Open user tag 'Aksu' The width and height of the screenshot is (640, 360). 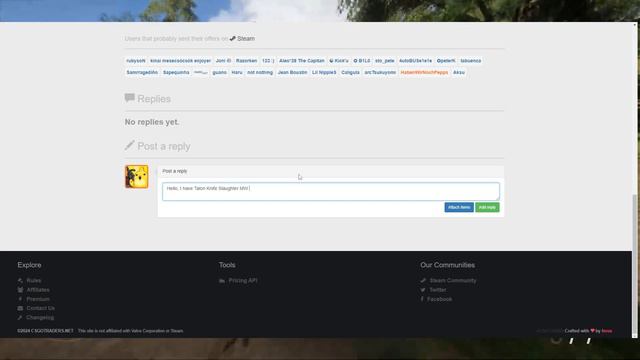point(459,72)
